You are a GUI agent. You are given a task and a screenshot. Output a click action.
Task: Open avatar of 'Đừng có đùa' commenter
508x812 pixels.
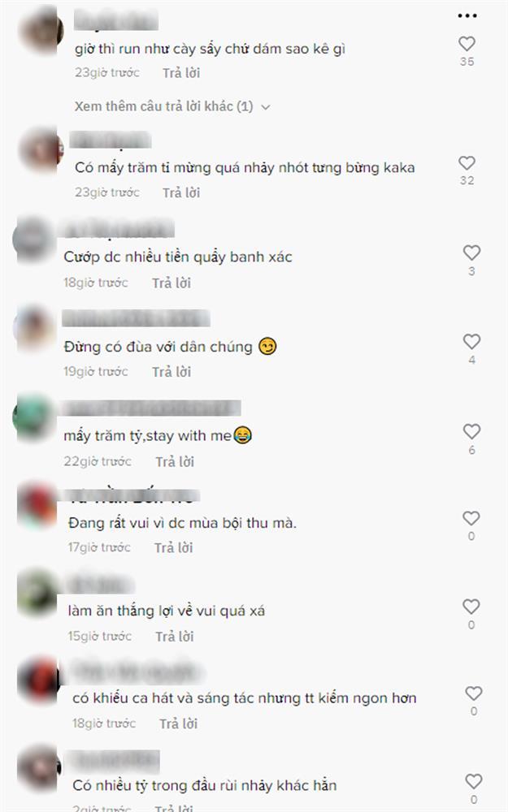(35, 328)
